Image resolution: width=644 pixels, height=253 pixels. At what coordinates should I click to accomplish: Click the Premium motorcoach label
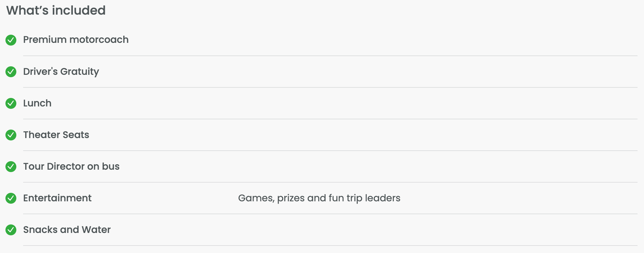click(x=76, y=40)
